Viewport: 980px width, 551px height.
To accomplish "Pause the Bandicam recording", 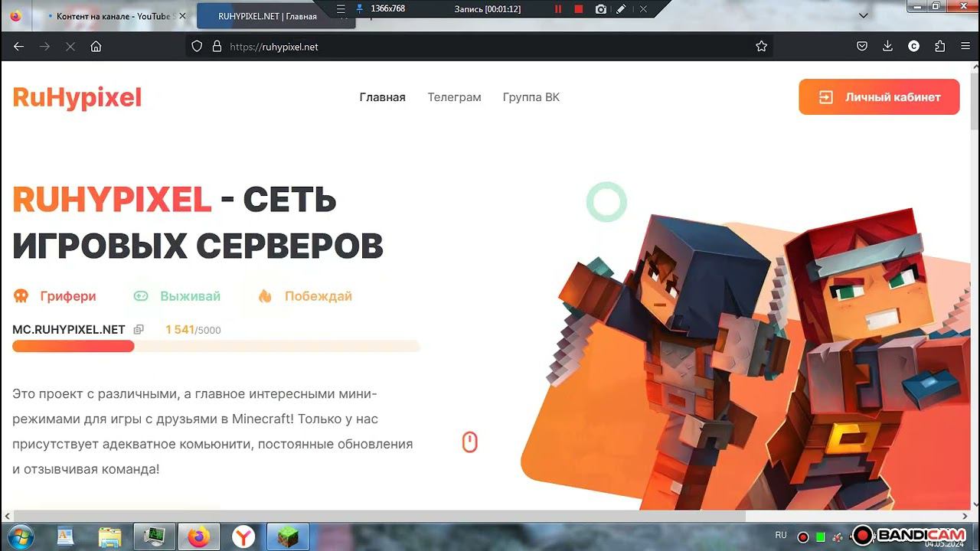I will point(558,9).
